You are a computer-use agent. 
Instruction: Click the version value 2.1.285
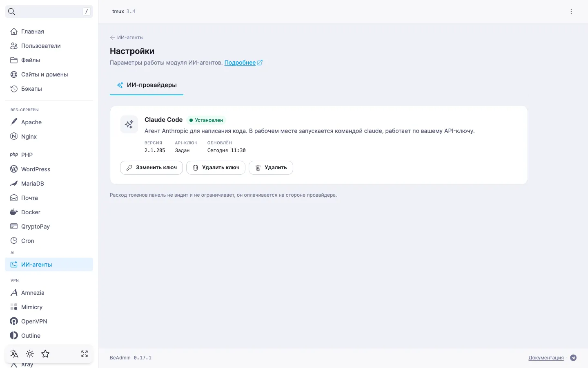tap(155, 150)
